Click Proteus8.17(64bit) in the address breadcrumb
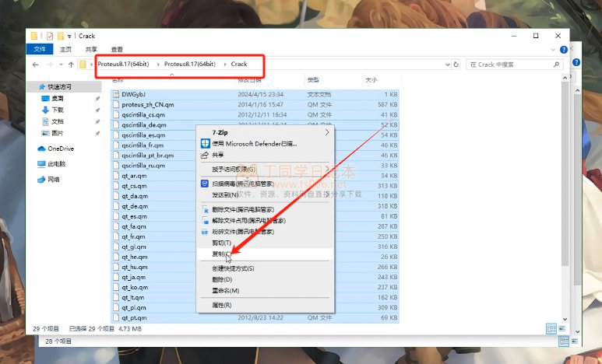Image resolution: width=602 pixels, height=364 pixels. click(x=128, y=64)
